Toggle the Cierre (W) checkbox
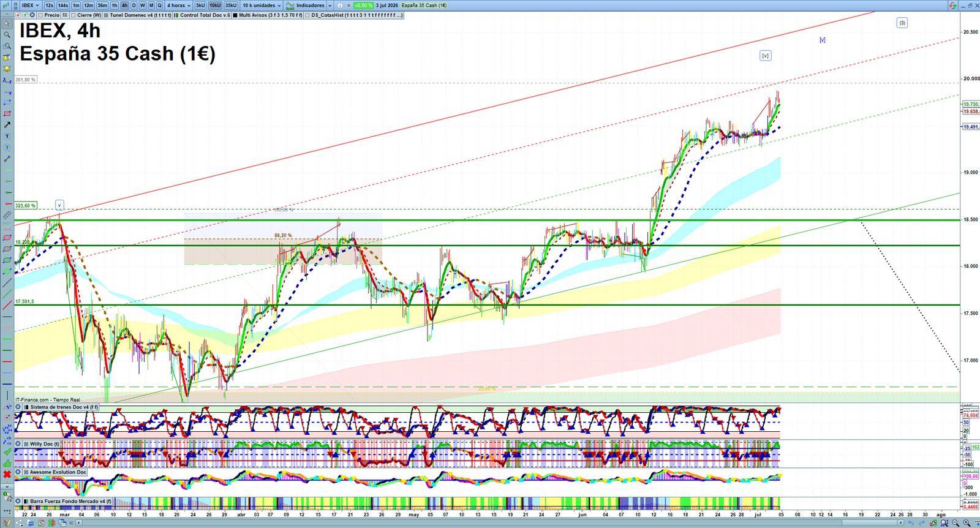Image resolution: width=980 pixels, height=528 pixels. click(73, 15)
